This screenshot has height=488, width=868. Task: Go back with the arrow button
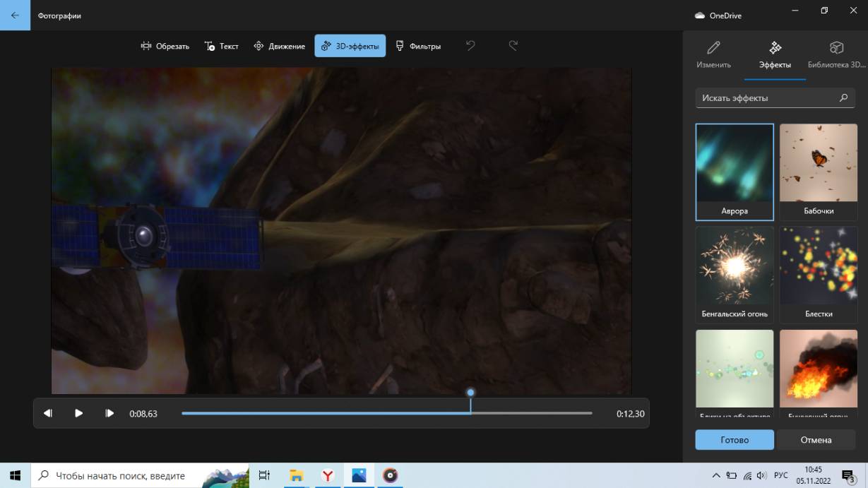(x=15, y=15)
